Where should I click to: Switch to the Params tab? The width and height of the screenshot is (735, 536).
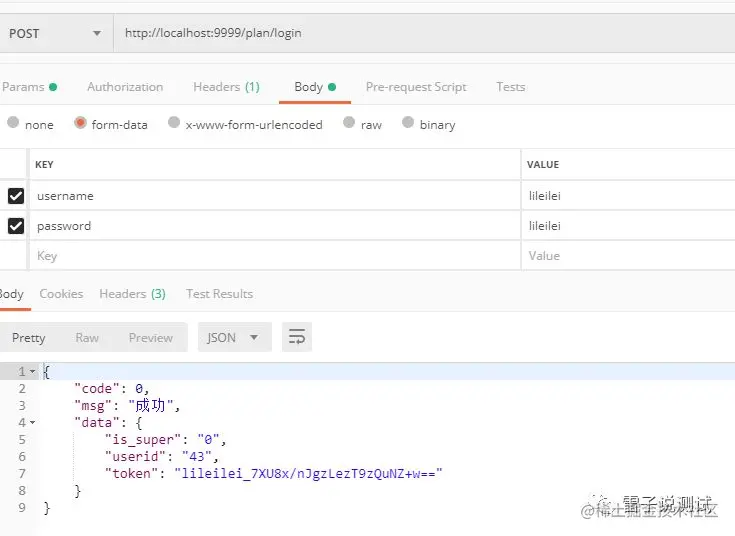pos(29,87)
